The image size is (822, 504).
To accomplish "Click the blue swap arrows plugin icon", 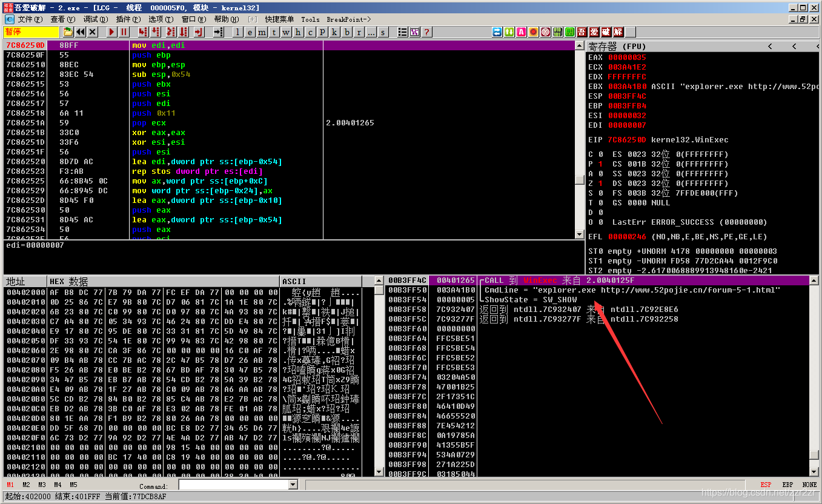I will click(x=497, y=32).
